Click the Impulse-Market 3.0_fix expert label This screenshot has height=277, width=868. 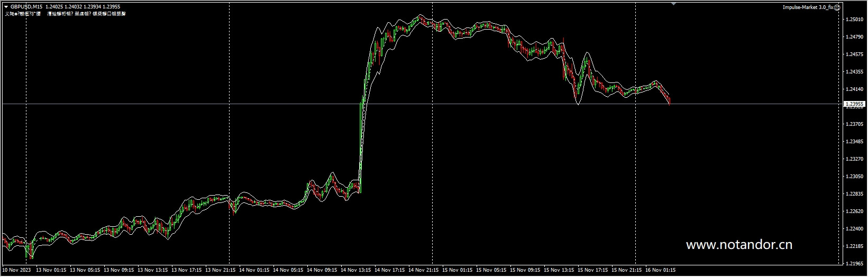(x=808, y=7)
